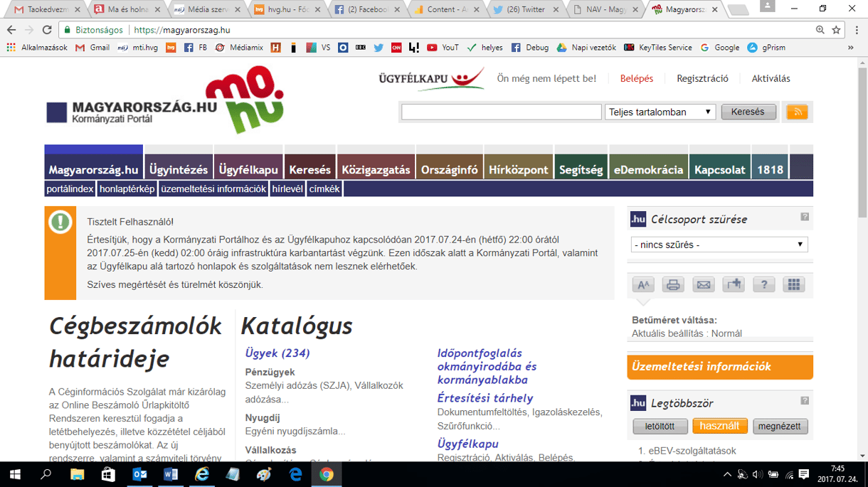Click the question mark help tool icon

pyautogui.click(x=763, y=284)
